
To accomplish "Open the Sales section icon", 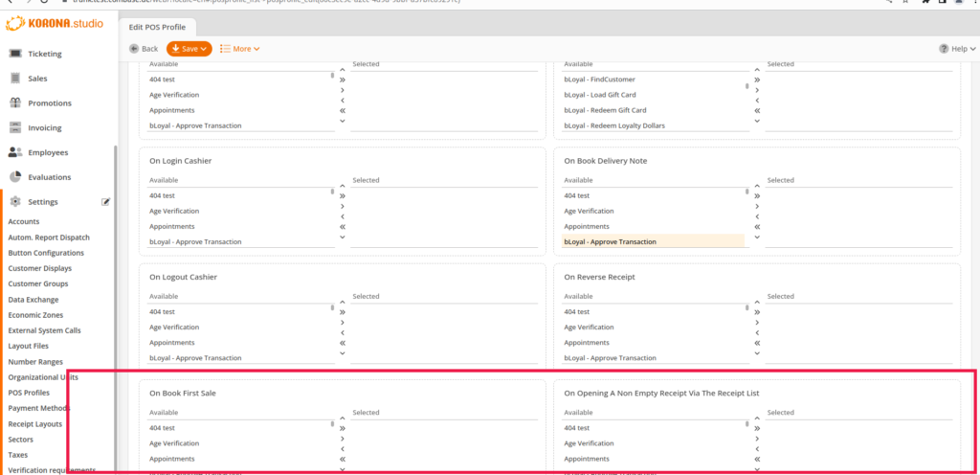I will tap(15, 79).
